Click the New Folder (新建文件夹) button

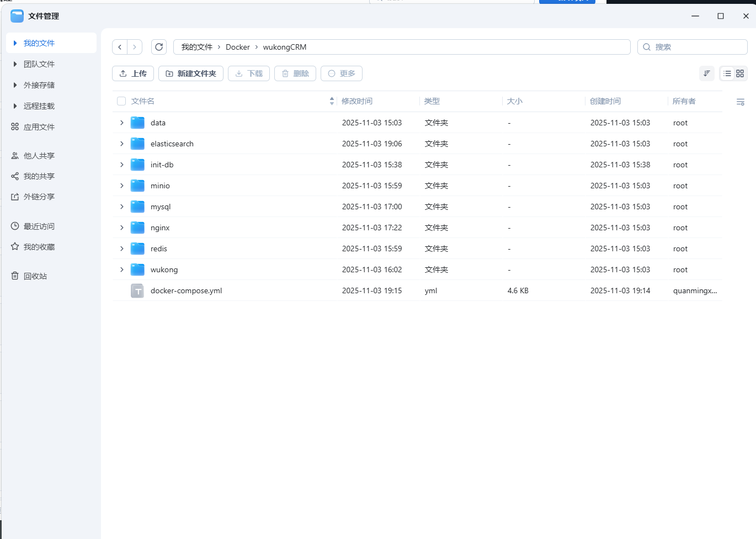click(x=191, y=73)
